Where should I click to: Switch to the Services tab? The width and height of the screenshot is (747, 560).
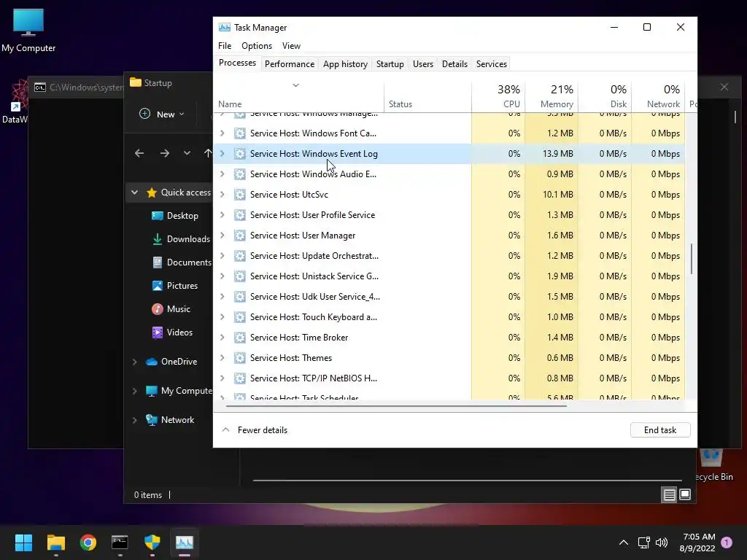(x=491, y=64)
